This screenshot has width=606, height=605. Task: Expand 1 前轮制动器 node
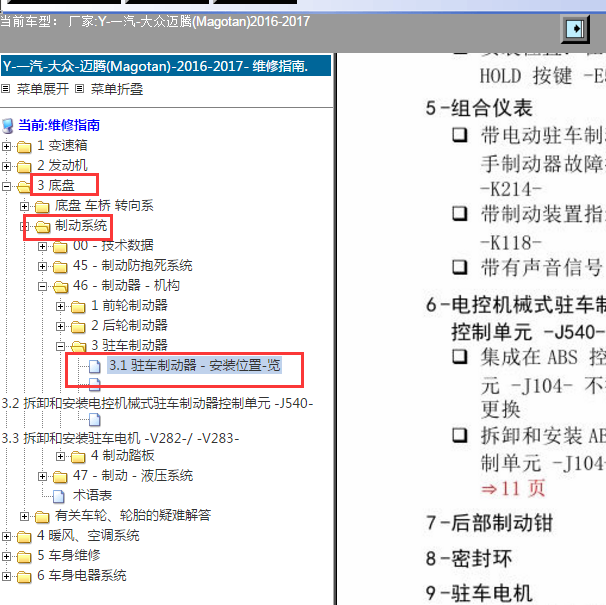coord(60,307)
